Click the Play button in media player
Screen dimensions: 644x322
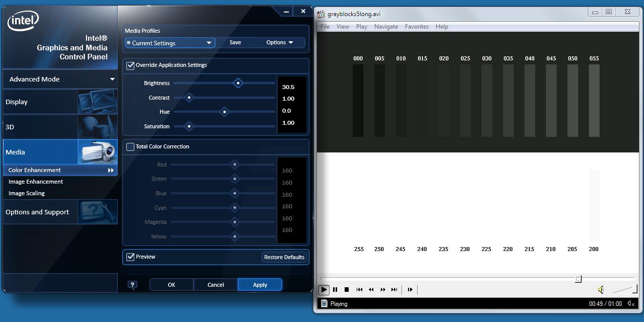(x=324, y=290)
